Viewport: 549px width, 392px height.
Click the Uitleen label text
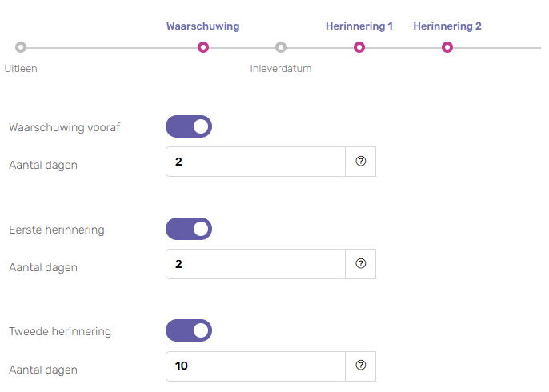coord(21,69)
